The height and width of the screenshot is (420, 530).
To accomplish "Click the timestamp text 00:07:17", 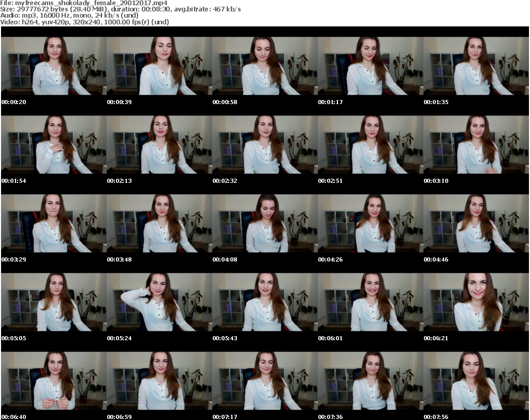I will 225,417.
